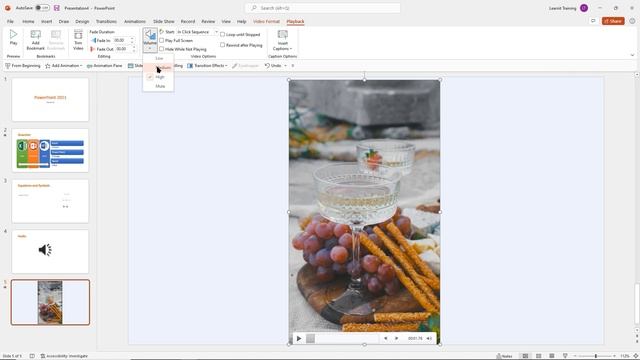
Task: Select the slide 1 title thumbnail
Action: point(50,100)
